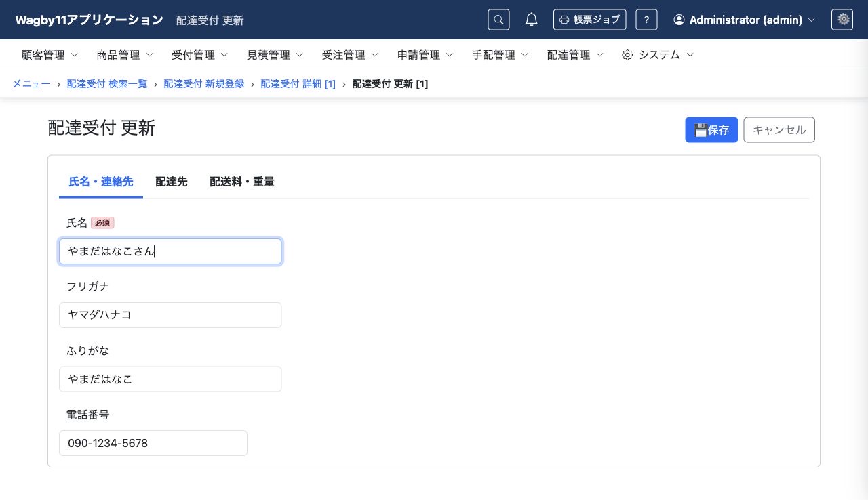Open the Administrator (admin) user menu

[744, 20]
